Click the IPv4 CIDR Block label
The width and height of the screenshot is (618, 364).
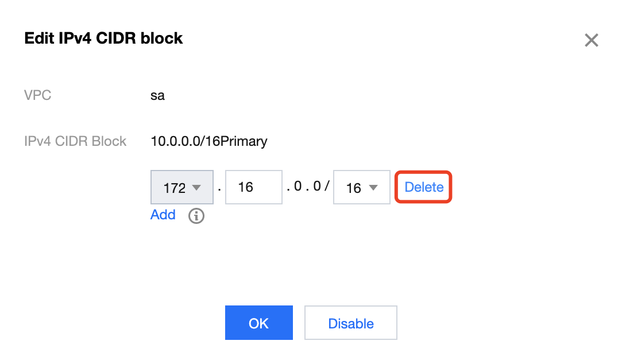pyautogui.click(x=75, y=141)
